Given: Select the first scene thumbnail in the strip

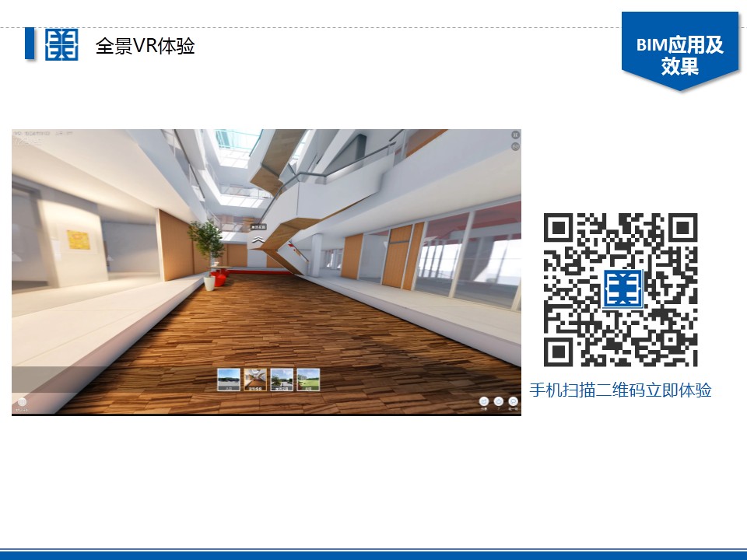Looking at the screenshot, I should pos(229,380).
